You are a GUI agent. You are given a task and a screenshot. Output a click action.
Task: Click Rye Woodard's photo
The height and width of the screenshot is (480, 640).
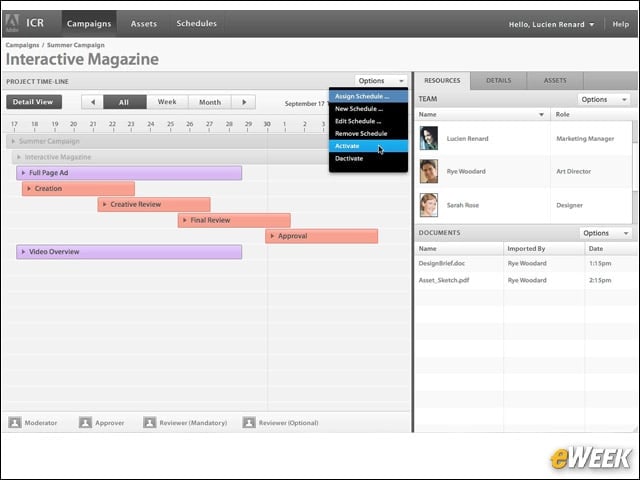429,171
